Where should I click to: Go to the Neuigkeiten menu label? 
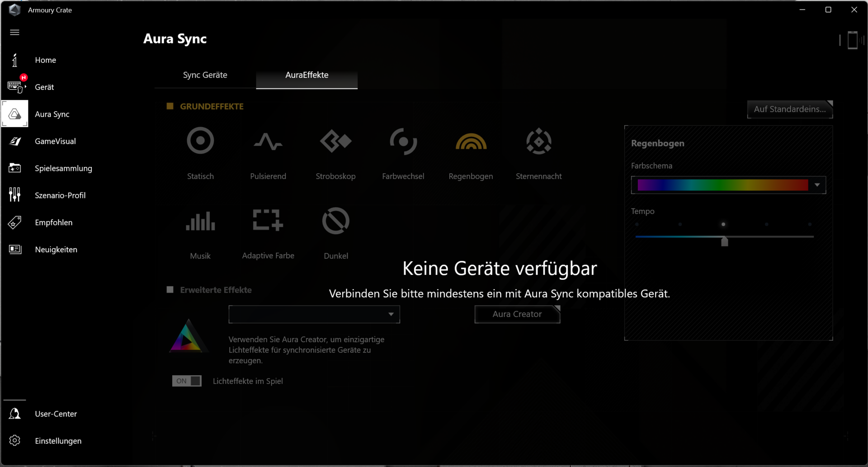(x=56, y=250)
